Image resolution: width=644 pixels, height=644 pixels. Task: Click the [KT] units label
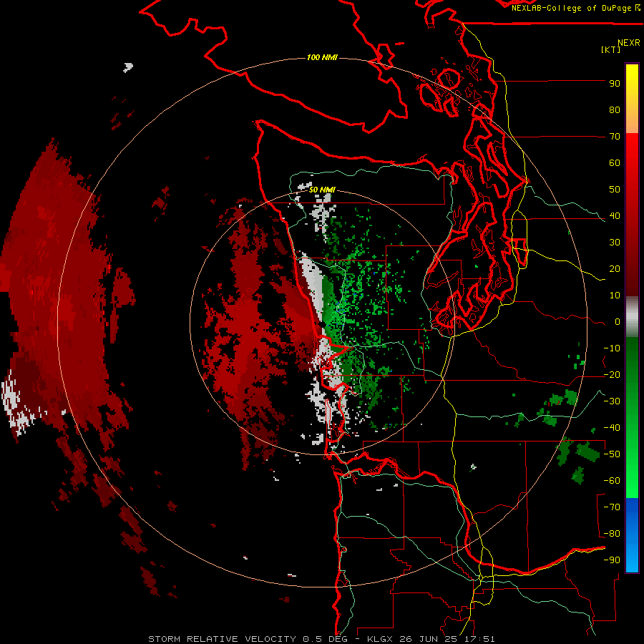click(610, 49)
